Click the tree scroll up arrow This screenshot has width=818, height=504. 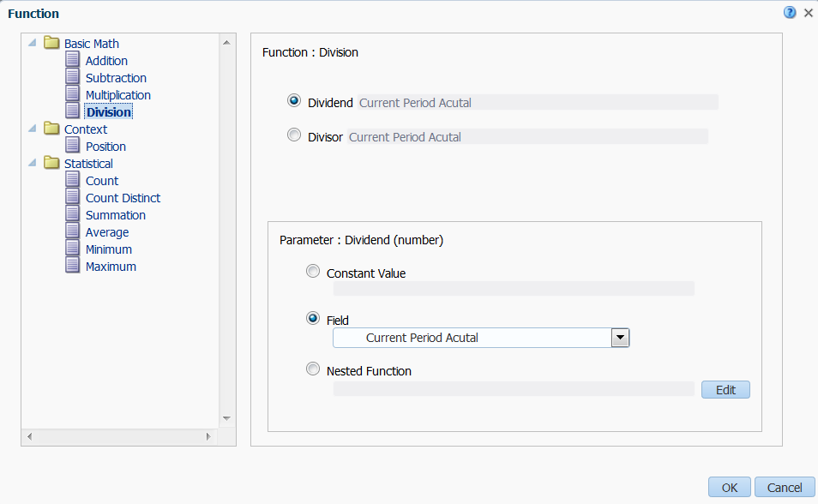click(x=226, y=42)
